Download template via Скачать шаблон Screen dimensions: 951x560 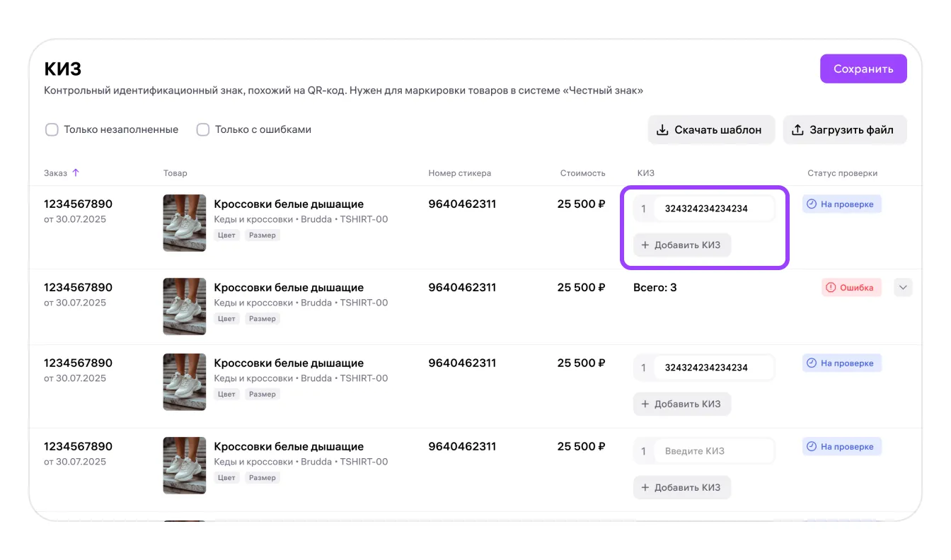point(710,130)
